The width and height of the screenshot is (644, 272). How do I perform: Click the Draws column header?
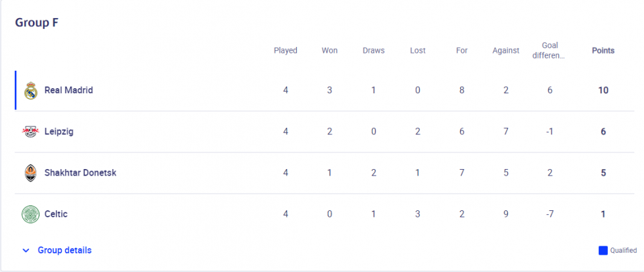point(374,51)
